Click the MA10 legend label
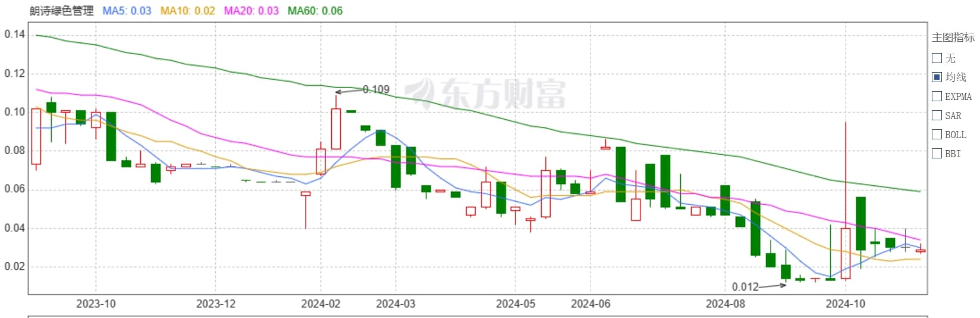The width and height of the screenshot is (980, 318). coord(187,11)
